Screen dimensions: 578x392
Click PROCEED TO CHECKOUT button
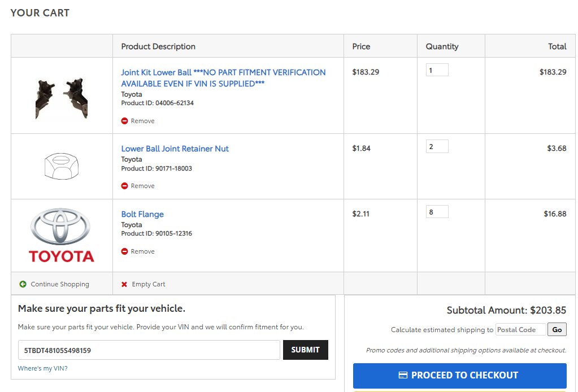coord(460,376)
